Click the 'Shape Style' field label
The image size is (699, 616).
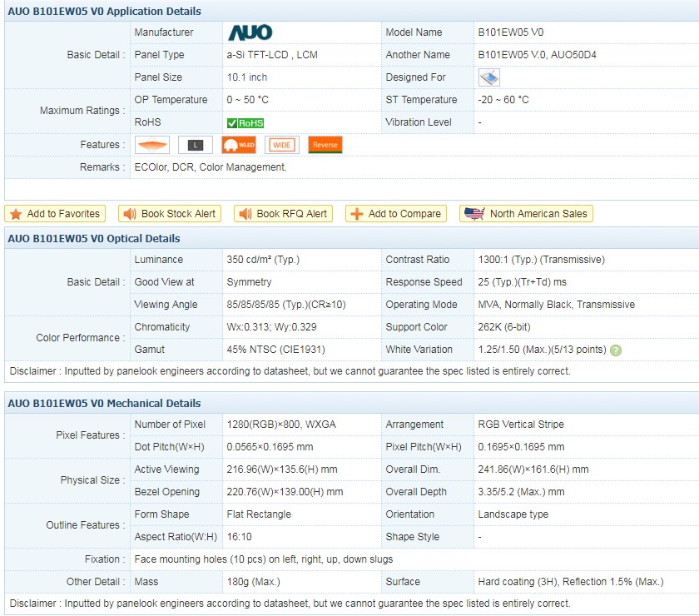413,537
